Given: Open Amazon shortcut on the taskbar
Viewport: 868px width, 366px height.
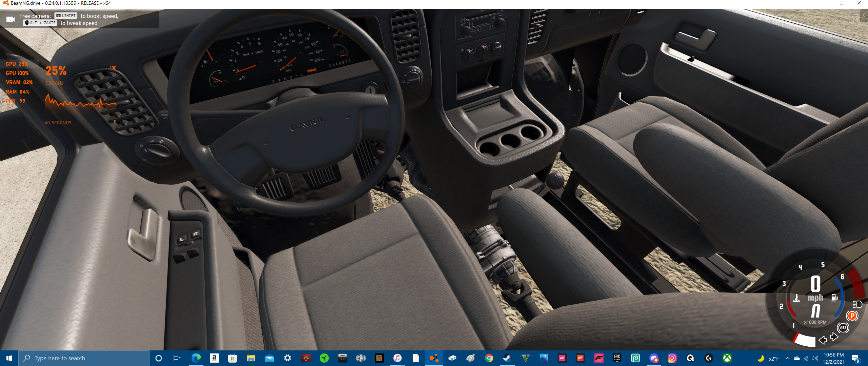Looking at the screenshot, I should 214,358.
